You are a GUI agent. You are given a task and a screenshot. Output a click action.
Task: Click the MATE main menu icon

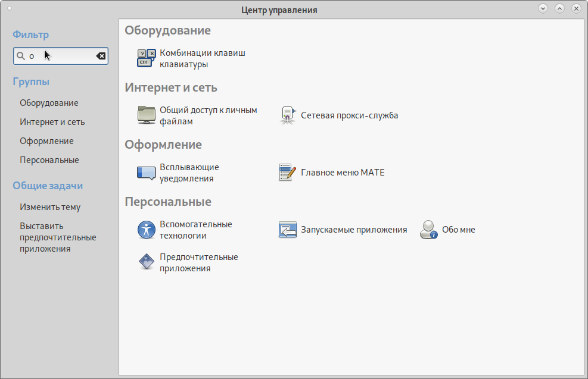[288, 173]
